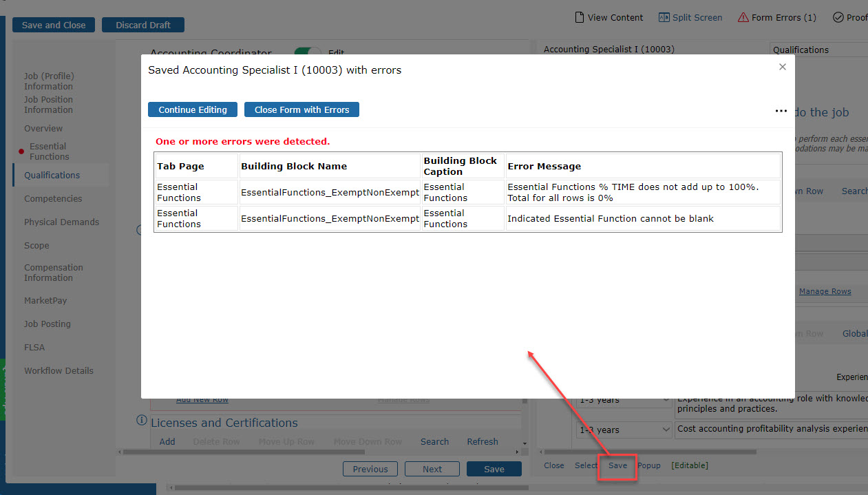Screen dimensions: 868x495
Task: Open Competencies sidebar tab
Action: pyautogui.click(x=53, y=198)
